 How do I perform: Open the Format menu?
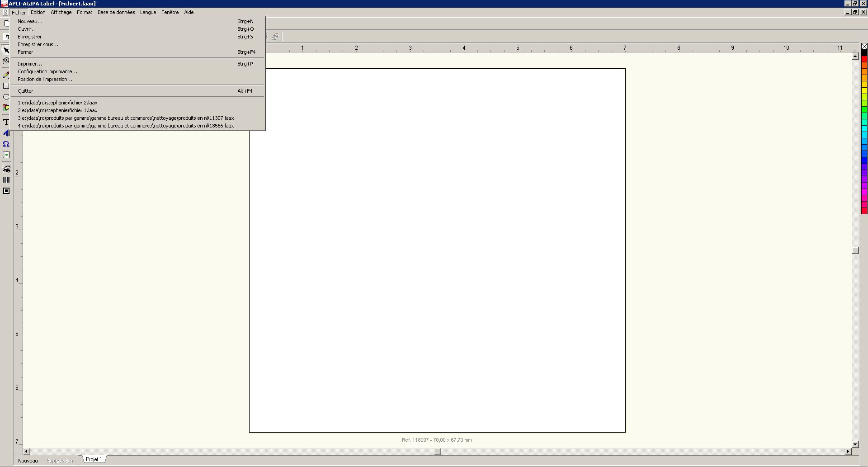point(85,12)
